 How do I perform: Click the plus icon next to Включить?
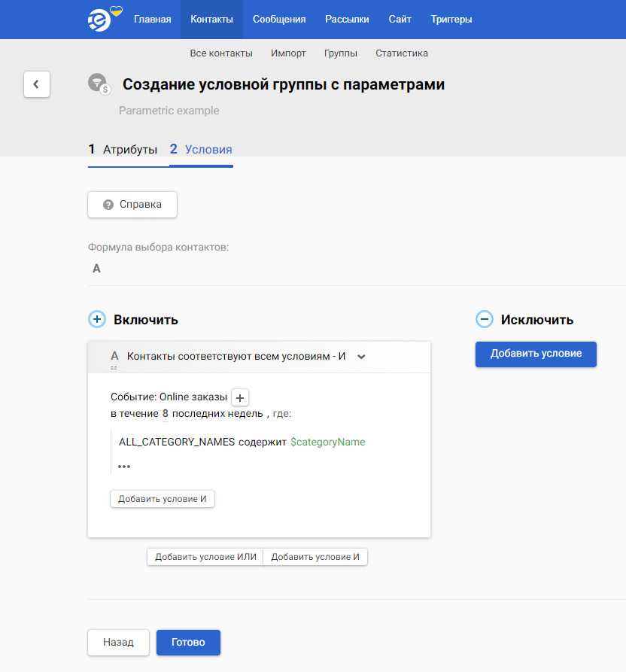point(97,320)
